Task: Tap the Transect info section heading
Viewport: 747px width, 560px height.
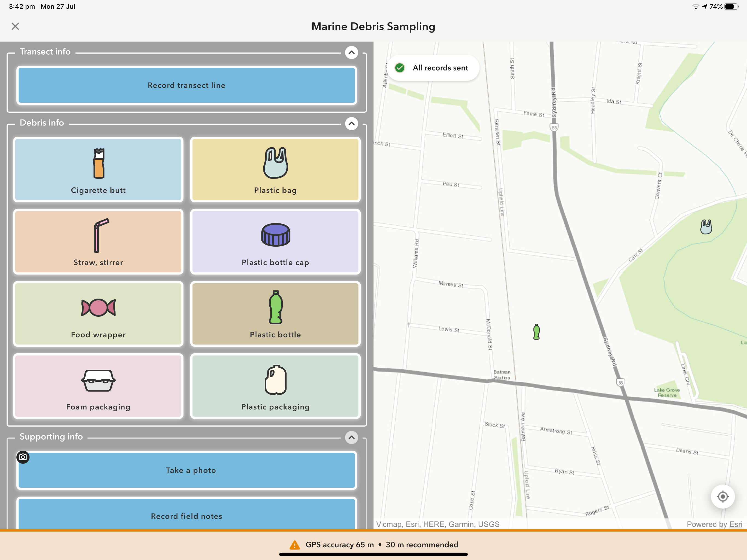Action: pyautogui.click(x=45, y=52)
